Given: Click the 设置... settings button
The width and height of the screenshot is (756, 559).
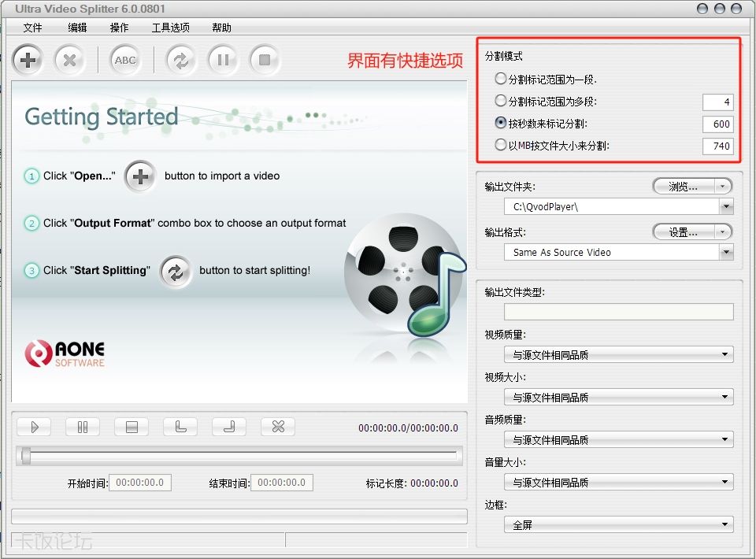Looking at the screenshot, I should click(684, 232).
